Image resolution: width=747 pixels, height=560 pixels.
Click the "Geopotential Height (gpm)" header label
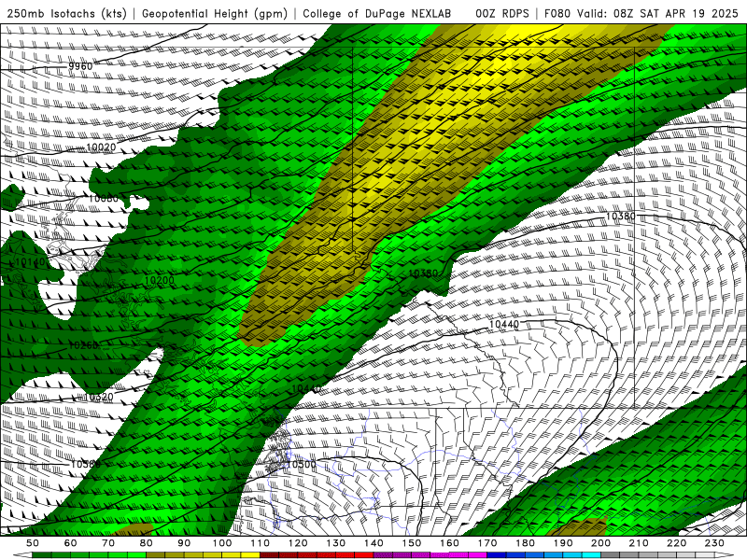tap(215, 13)
